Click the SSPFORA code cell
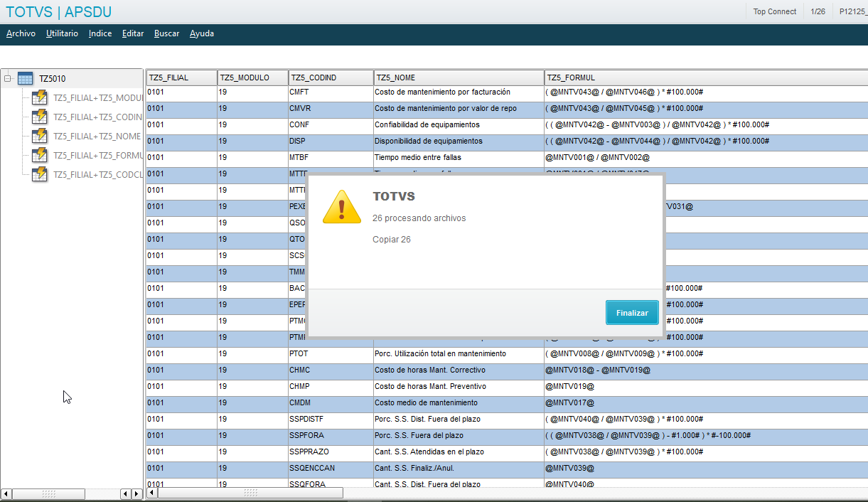The height and width of the screenshot is (502, 868). (x=331, y=436)
